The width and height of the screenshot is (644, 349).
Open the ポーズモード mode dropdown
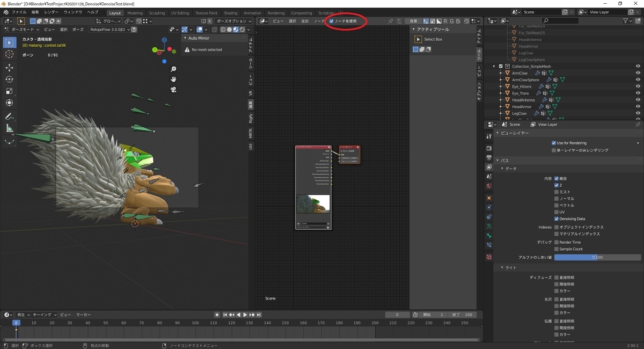click(21, 30)
